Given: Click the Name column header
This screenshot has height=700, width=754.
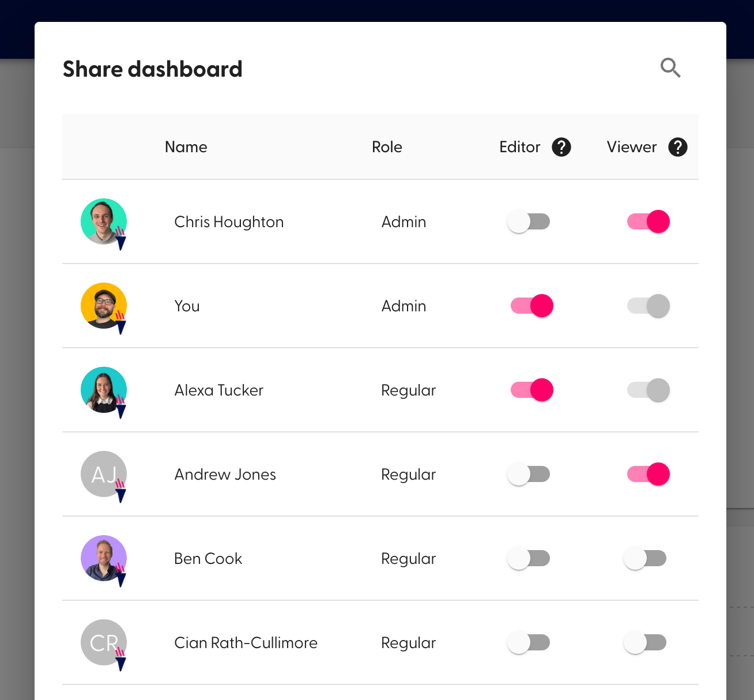Looking at the screenshot, I should coord(186,147).
